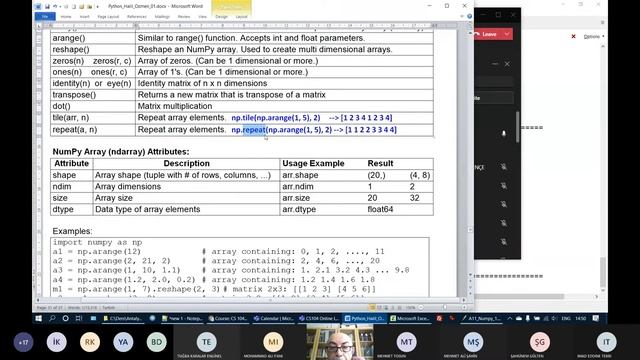The width and height of the screenshot is (640, 360).
Task: Click the 'tile(arr, n)' table cell
Action: 93,118
